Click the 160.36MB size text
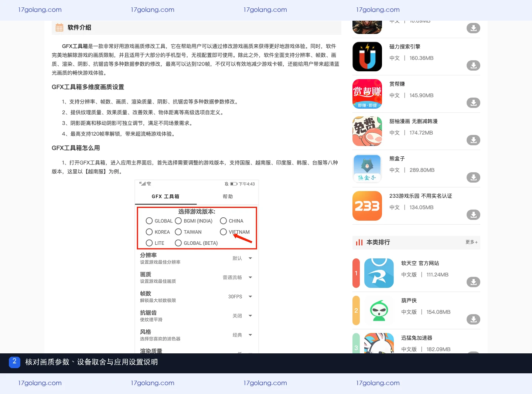The width and height of the screenshot is (532, 394). [x=422, y=58]
